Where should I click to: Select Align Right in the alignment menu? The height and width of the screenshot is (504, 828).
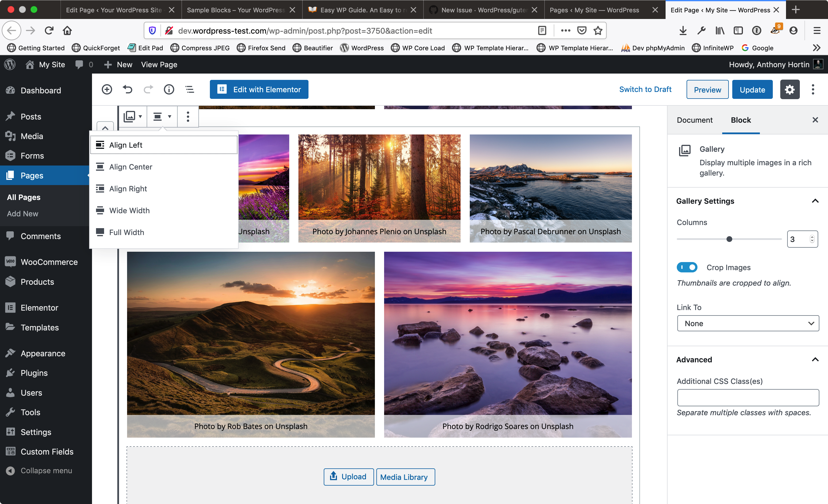(x=164, y=189)
